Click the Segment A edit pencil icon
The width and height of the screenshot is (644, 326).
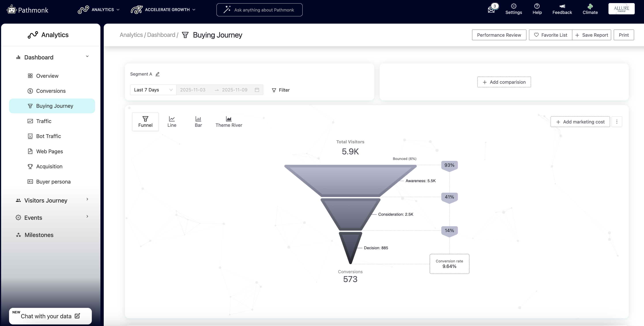pyautogui.click(x=158, y=74)
